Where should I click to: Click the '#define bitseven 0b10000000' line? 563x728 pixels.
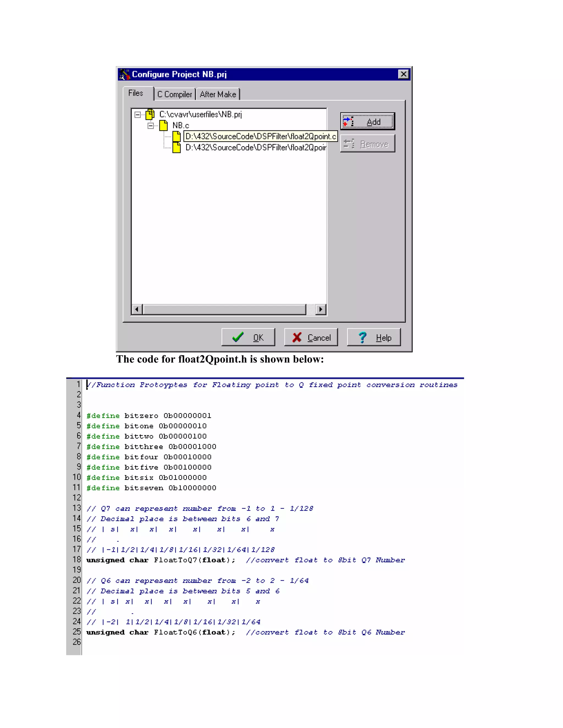tap(151, 488)
